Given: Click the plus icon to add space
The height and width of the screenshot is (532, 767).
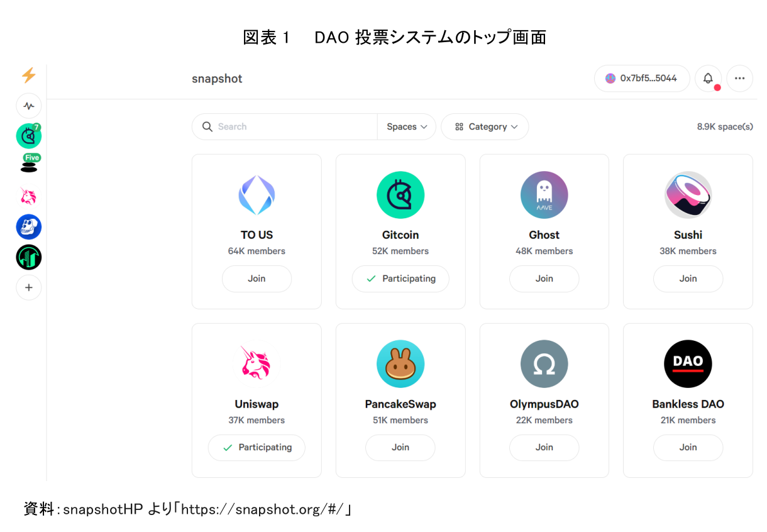Looking at the screenshot, I should coord(29,288).
